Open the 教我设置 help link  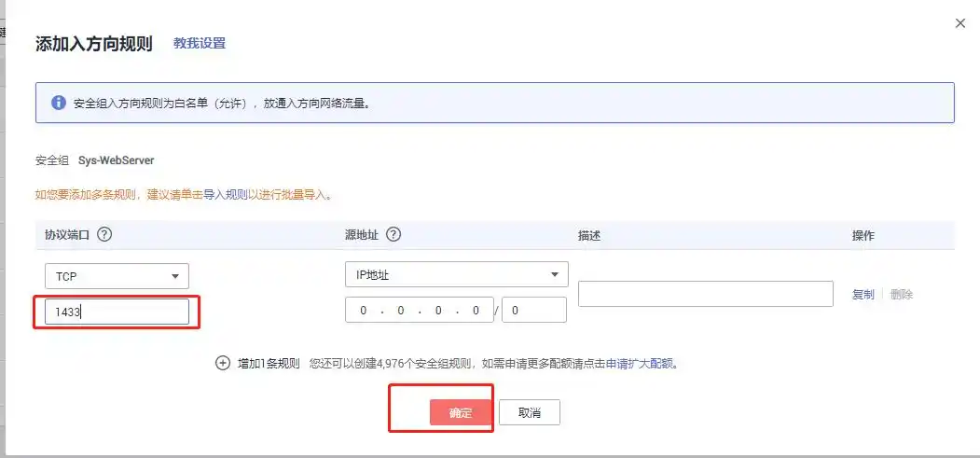pos(200,43)
